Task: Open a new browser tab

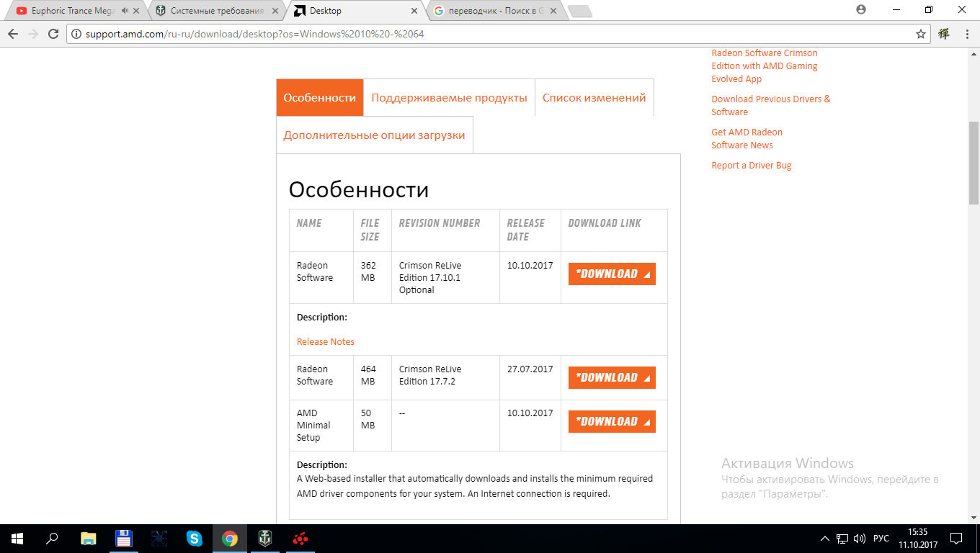Action: pos(579,11)
